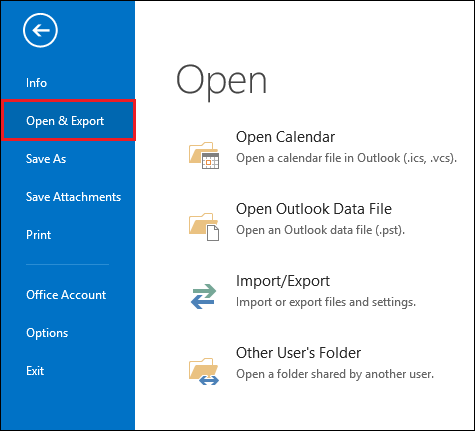
Task: Click 'Open an Outlook data file (.pst).' text
Action: click(x=320, y=230)
